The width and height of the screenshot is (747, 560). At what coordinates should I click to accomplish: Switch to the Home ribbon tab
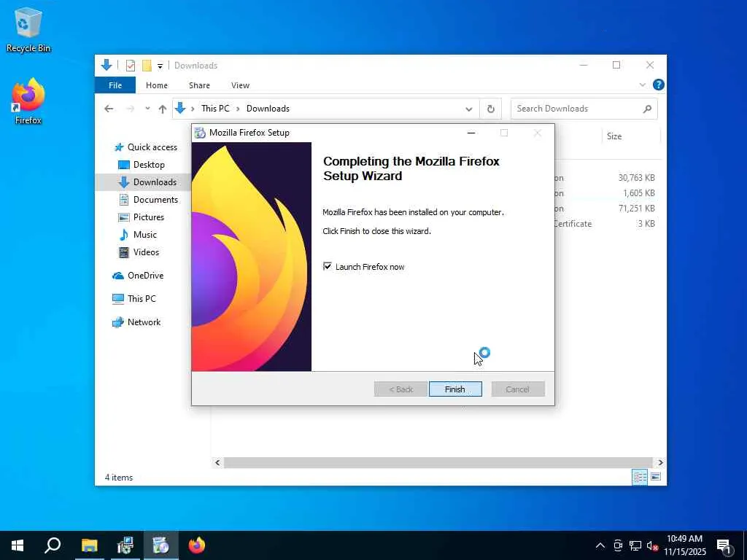(157, 85)
